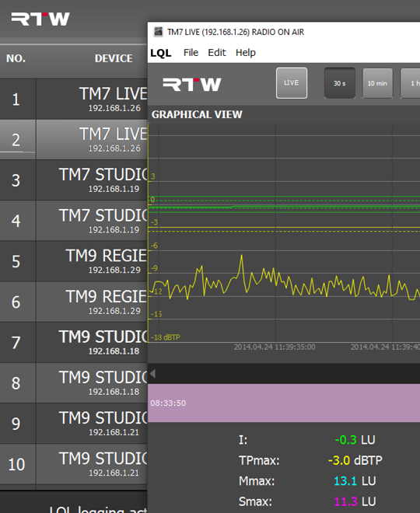This screenshot has width=420, height=513.
Task: Click the Mmax 13.1 LU value
Action: coord(355,481)
